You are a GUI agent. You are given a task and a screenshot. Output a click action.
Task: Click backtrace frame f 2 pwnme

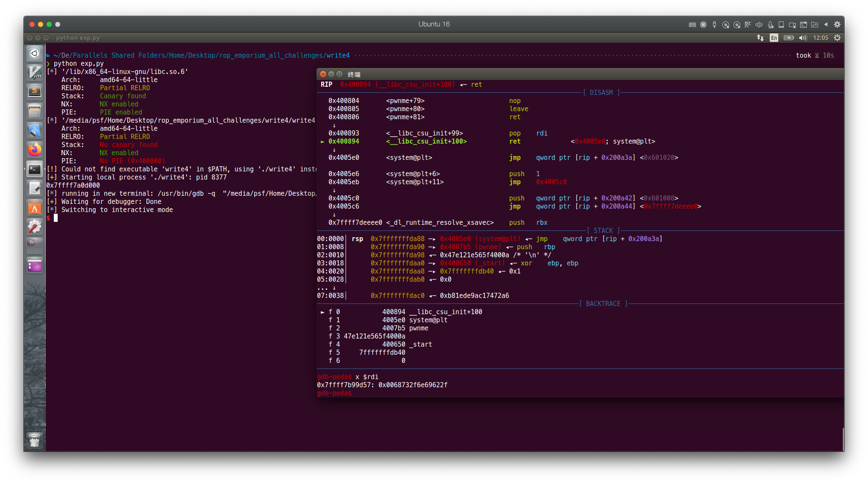(x=378, y=328)
